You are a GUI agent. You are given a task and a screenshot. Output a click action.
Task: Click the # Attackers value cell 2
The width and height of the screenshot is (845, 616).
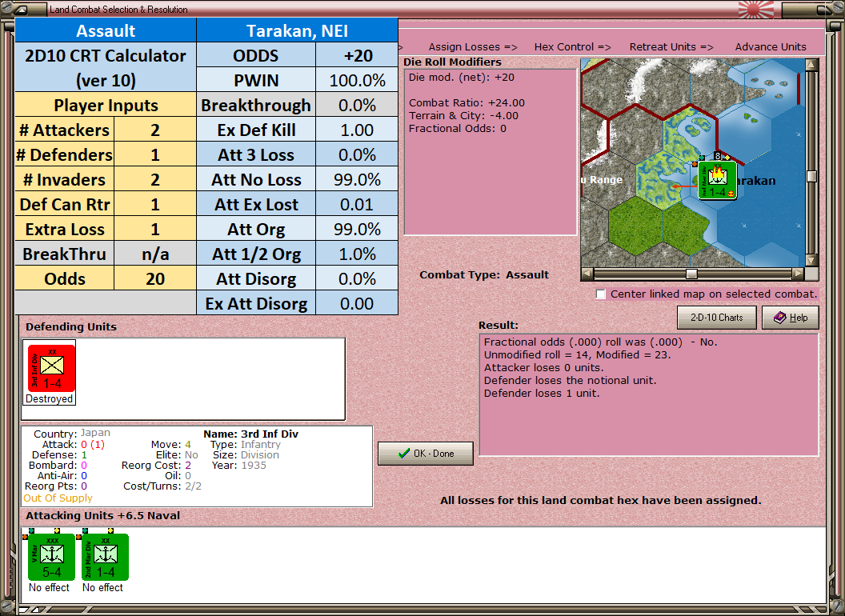pos(155,130)
